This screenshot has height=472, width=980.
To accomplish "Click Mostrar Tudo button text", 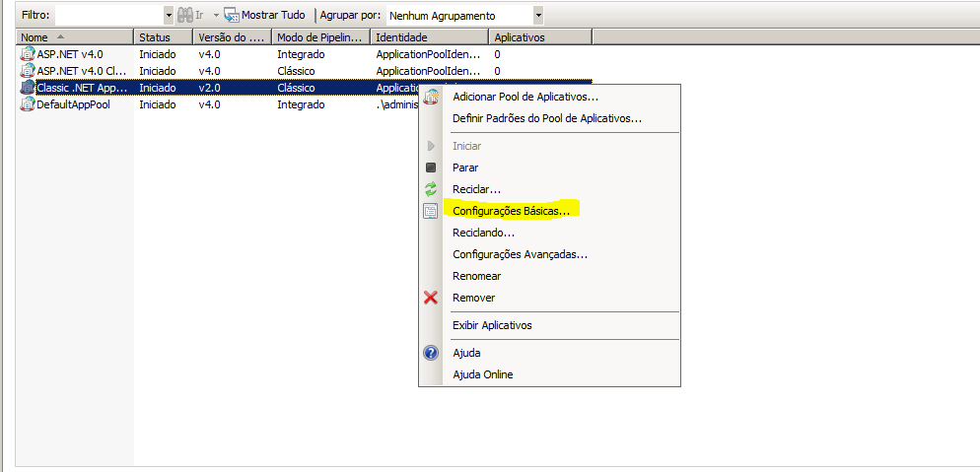I will (x=274, y=16).
